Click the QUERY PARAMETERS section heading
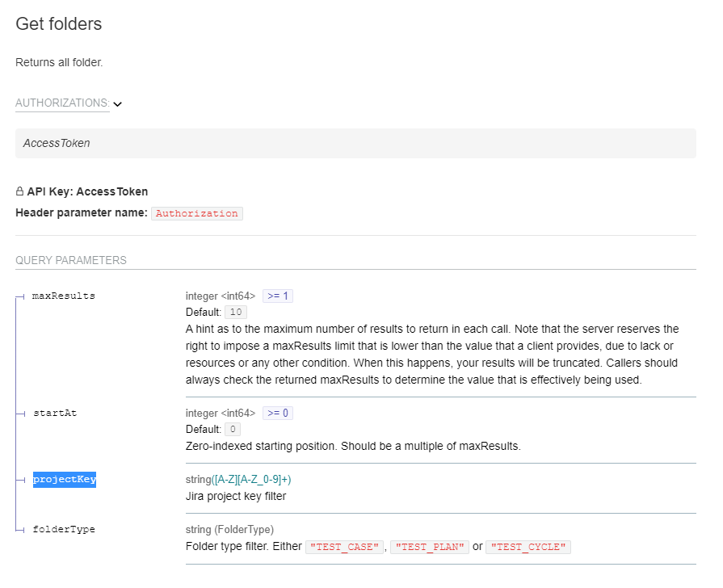 click(x=71, y=261)
